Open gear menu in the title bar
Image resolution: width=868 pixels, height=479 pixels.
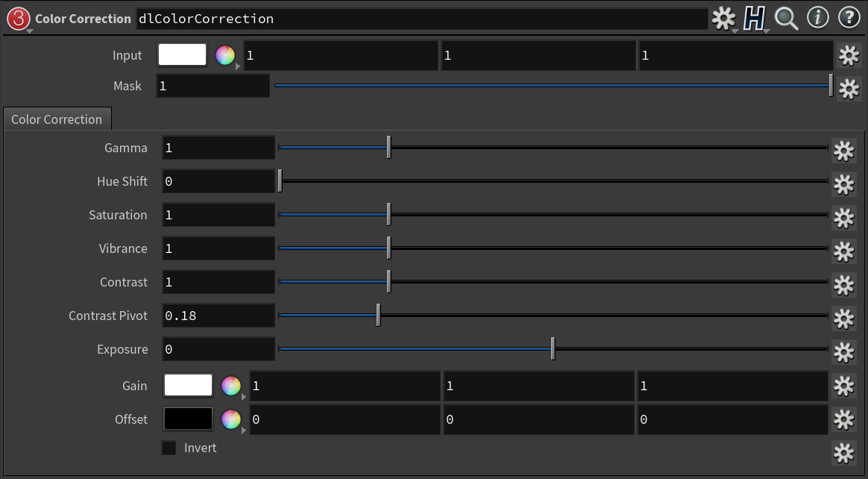tap(723, 19)
